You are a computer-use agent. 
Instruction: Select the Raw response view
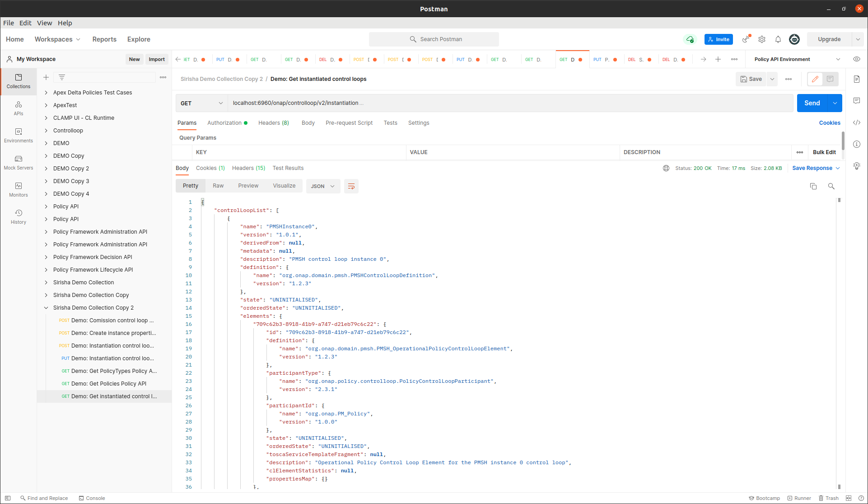pyautogui.click(x=218, y=186)
